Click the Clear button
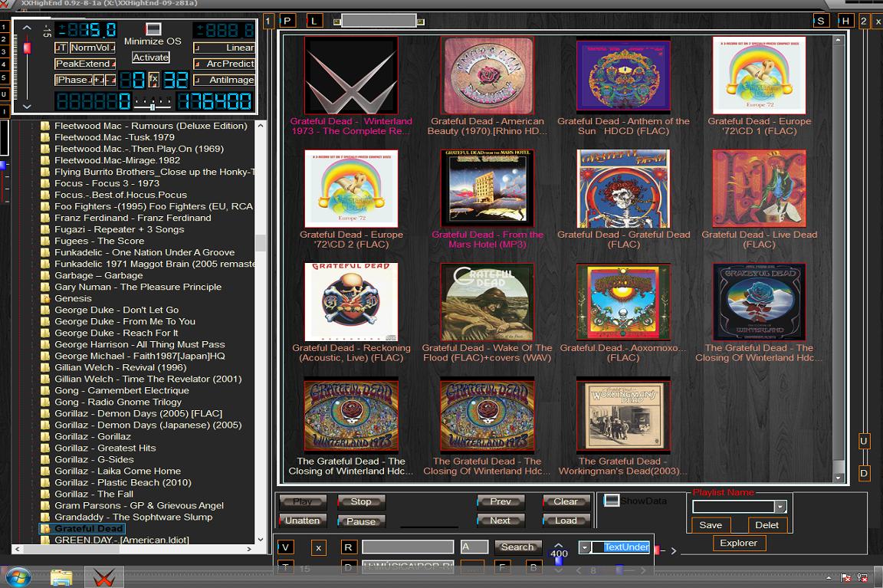The image size is (883, 588). coord(566,501)
